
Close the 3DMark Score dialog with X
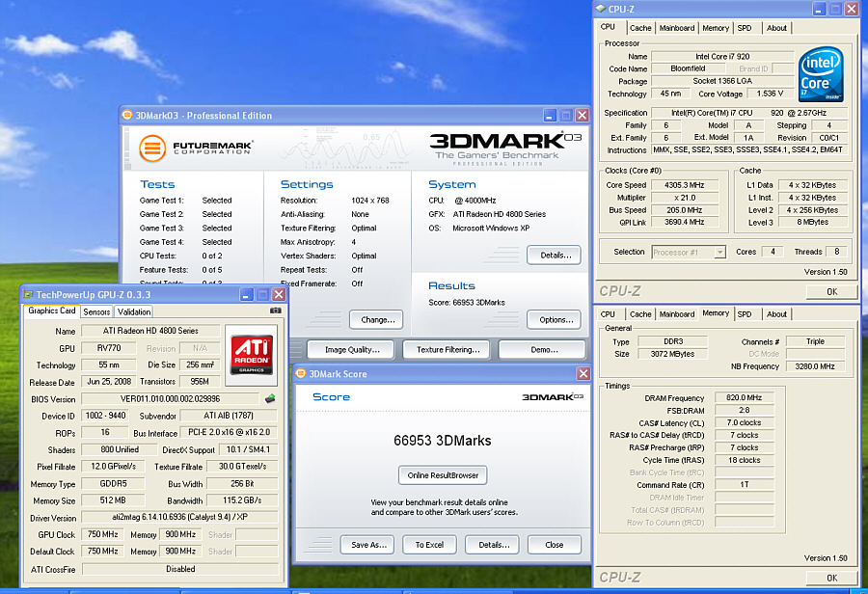click(x=583, y=374)
